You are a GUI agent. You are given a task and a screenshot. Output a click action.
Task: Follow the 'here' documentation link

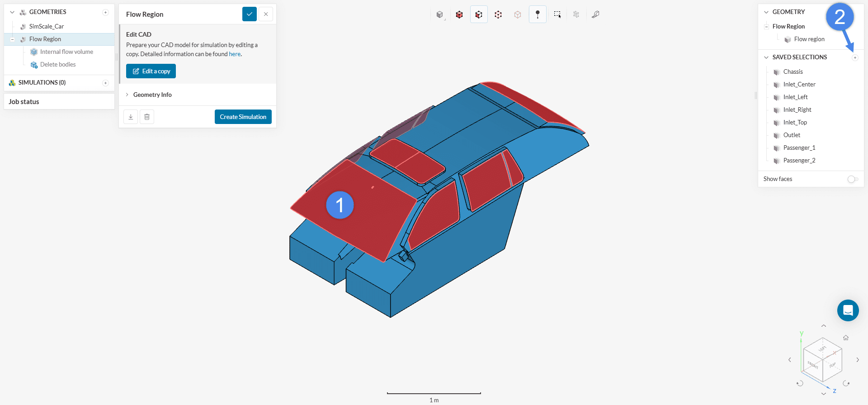[235, 54]
